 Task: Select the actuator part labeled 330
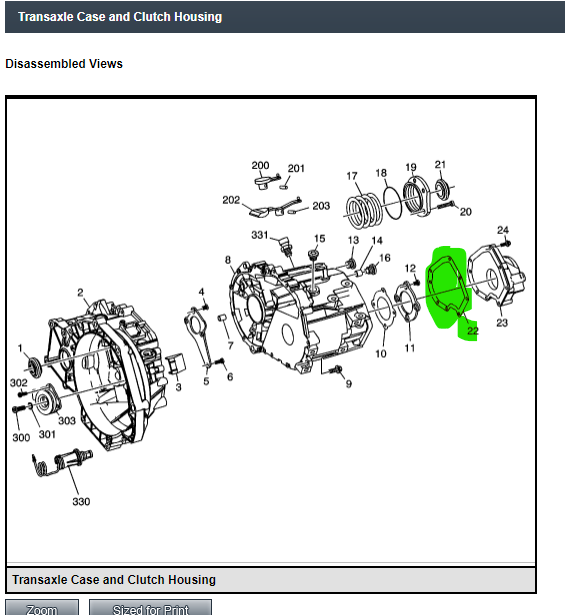click(x=63, y=462)
